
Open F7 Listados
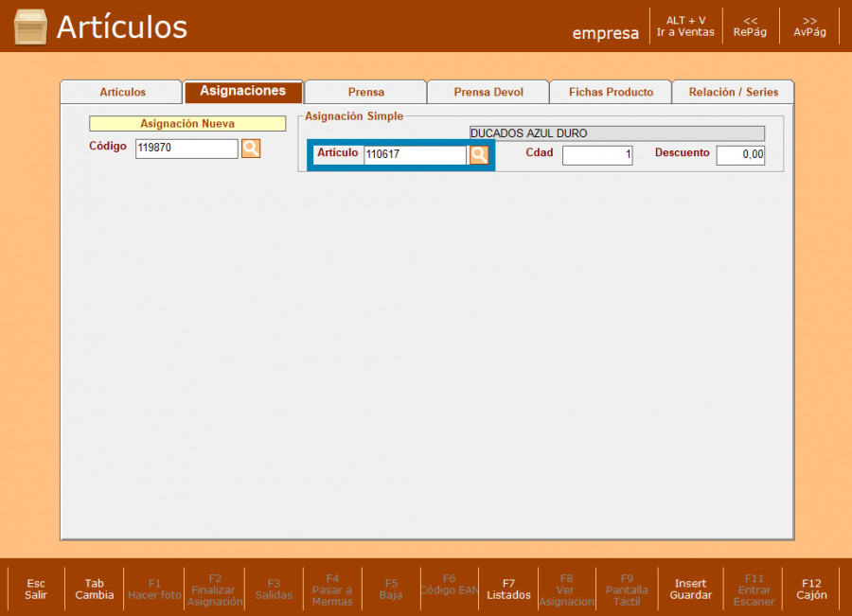click(x=508, y=590)
